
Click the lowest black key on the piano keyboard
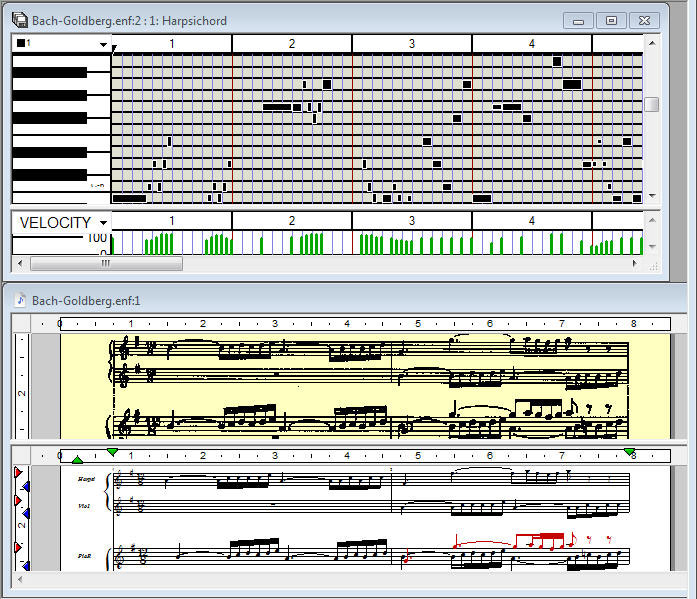[x=49, y=175]
